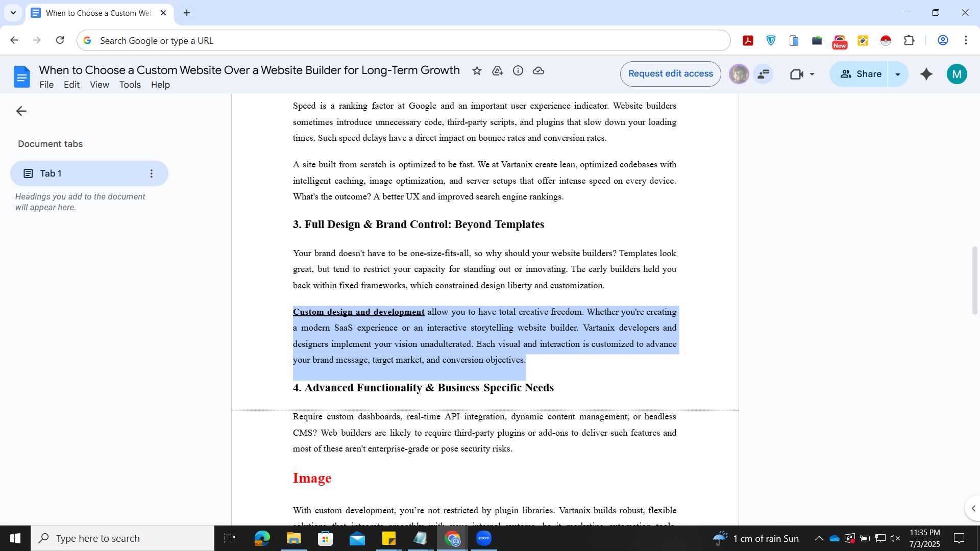
Task: Click heading 4. Advanced Functionality
Action: (423, 388)
